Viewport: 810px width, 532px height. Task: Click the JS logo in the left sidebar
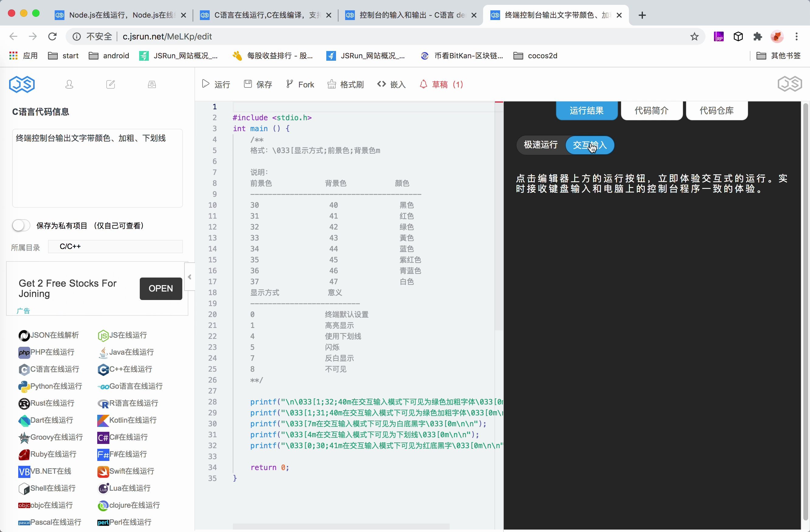point(22,84)
